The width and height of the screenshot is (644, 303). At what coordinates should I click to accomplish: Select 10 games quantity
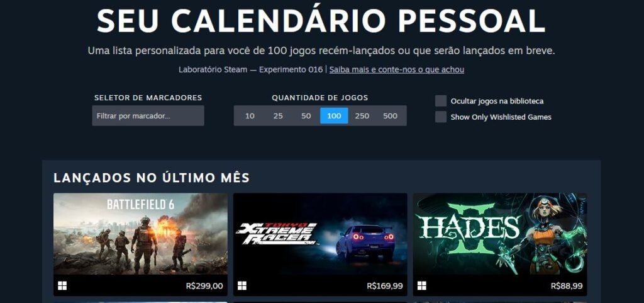click(250, 116)
